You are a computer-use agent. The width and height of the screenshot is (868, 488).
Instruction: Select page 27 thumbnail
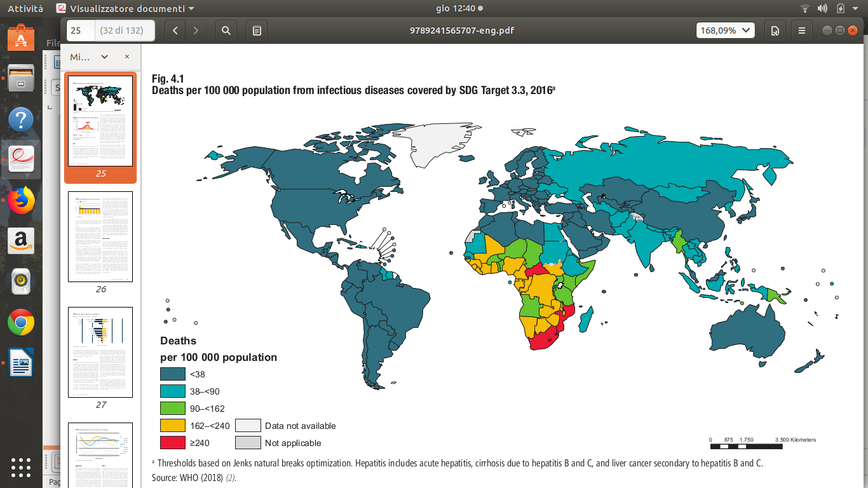tap(100, 352)
